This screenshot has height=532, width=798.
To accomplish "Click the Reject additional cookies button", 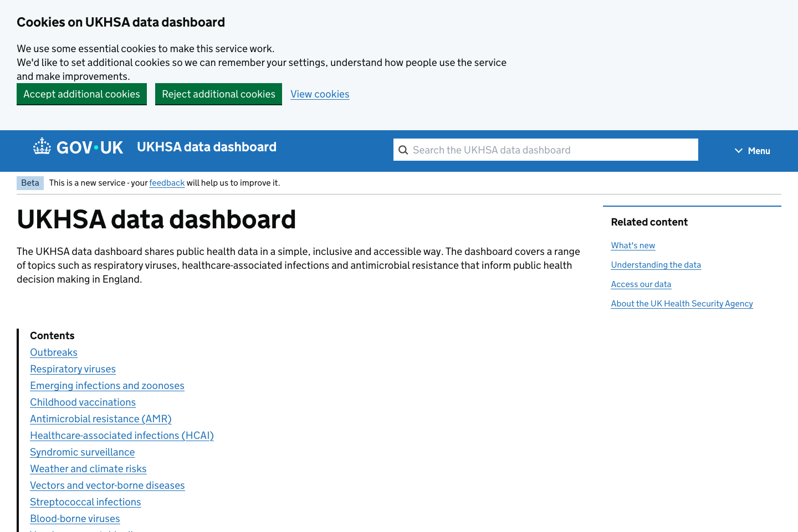I will click(x=218, y=94).
